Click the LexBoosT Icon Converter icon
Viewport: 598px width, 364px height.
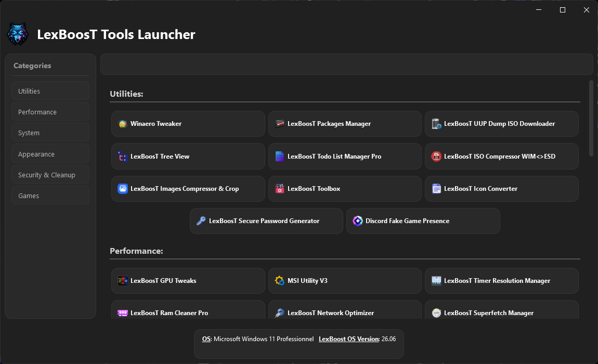pos(436,188)
